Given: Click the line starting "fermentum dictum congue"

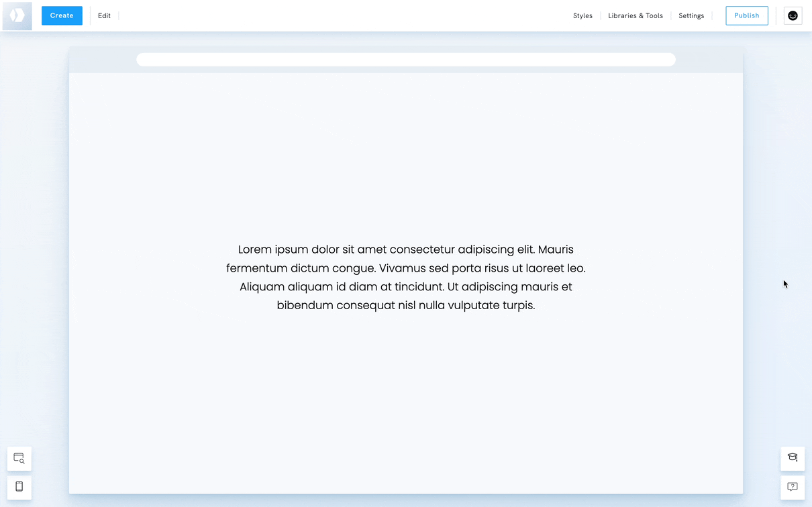Looking at the screenshot, I should coord(405,268).
